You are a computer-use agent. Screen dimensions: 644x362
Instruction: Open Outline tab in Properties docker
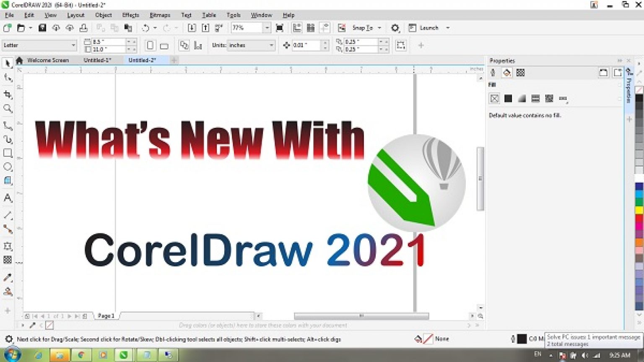(x=493, y=73)
